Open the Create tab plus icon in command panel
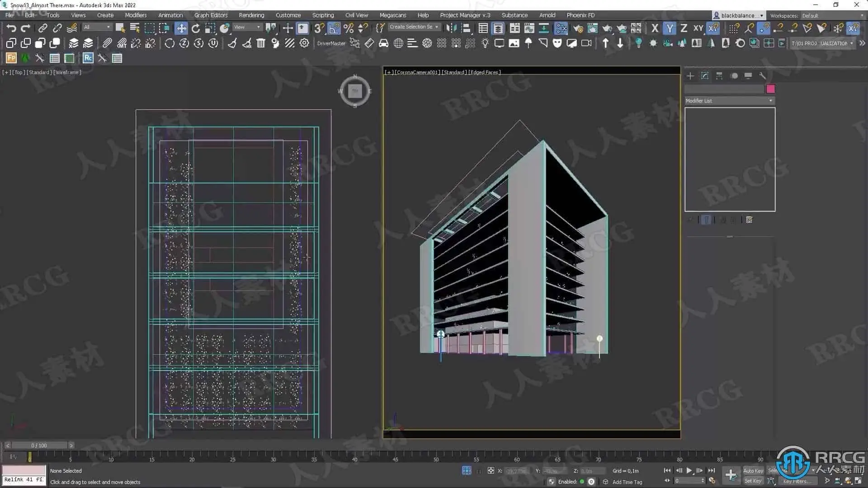The width and height of the screenshot is (868, 488). point(690,76)
